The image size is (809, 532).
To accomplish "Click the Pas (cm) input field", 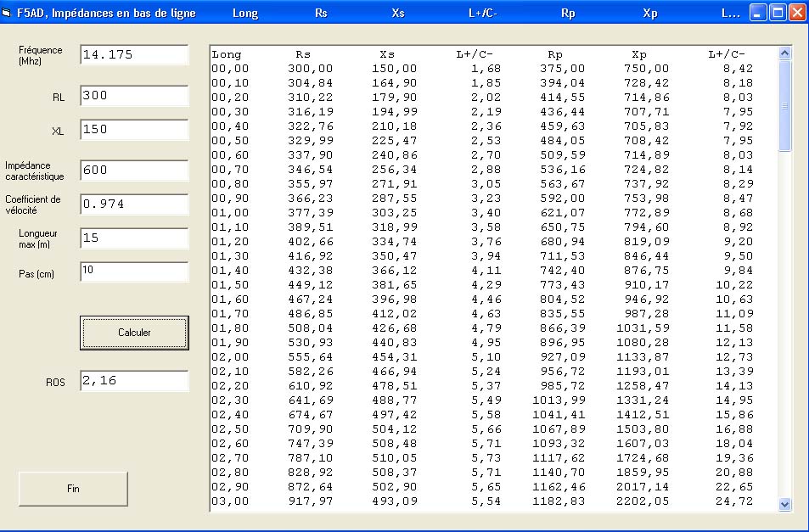I will coord(134,272).
